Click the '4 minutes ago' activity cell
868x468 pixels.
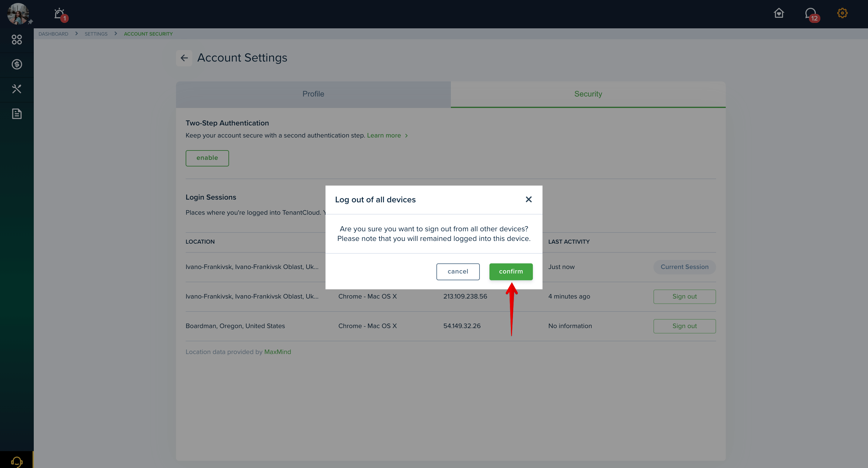tap(569, 297)
